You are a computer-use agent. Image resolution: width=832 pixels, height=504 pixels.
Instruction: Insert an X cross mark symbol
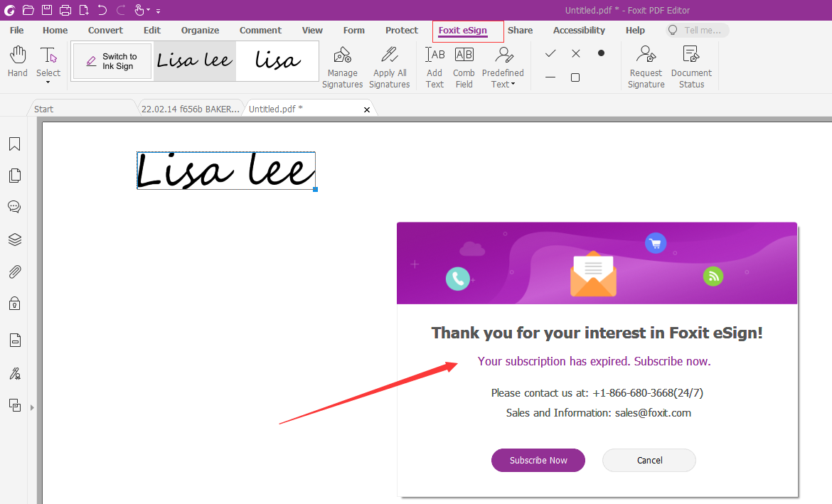pyautogui.click(x=576, y=53)
